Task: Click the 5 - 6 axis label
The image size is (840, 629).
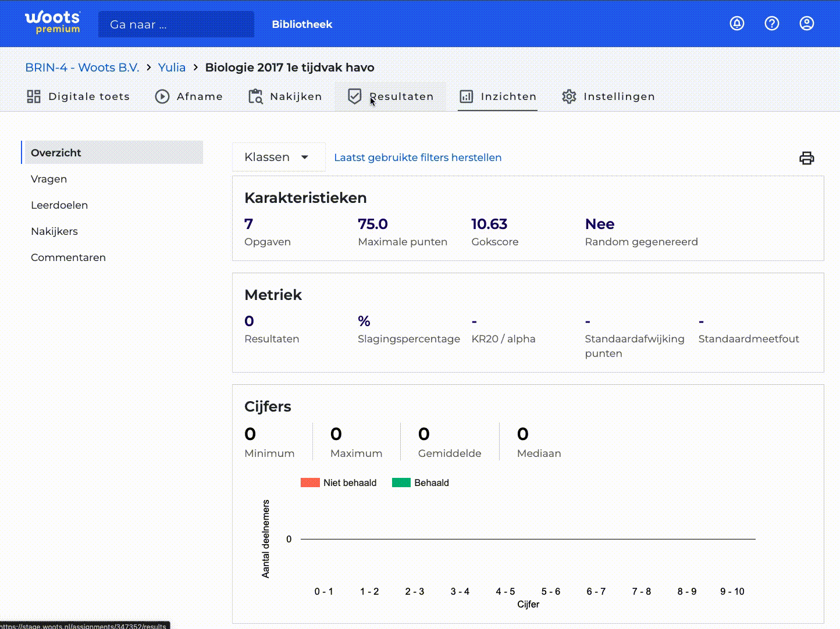Action: pyautogui.click(x=551, y=591)
